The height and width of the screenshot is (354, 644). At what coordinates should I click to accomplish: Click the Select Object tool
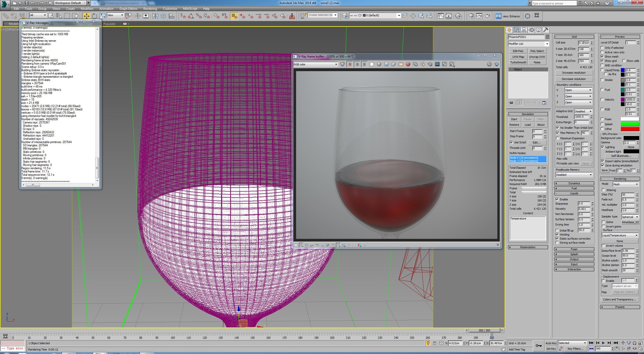click(51, 16)
